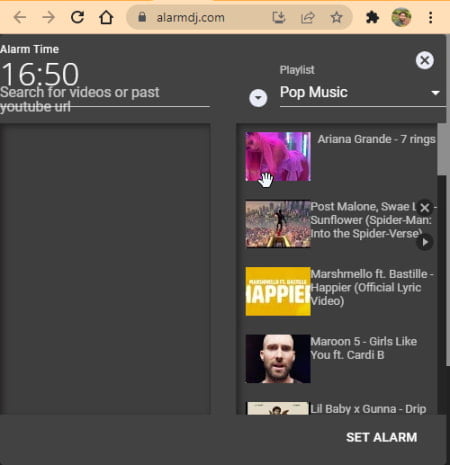Screen dimensions: 450x465
Task: Open the Chrome three-dot menu
Action: tap(431, 17)
